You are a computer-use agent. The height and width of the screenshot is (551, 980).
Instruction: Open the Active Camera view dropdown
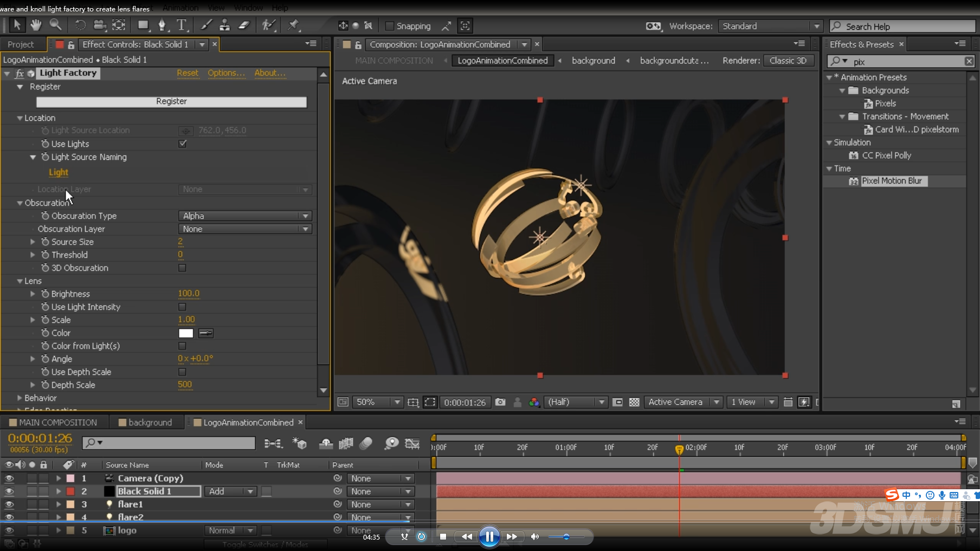tap(683, 402)
